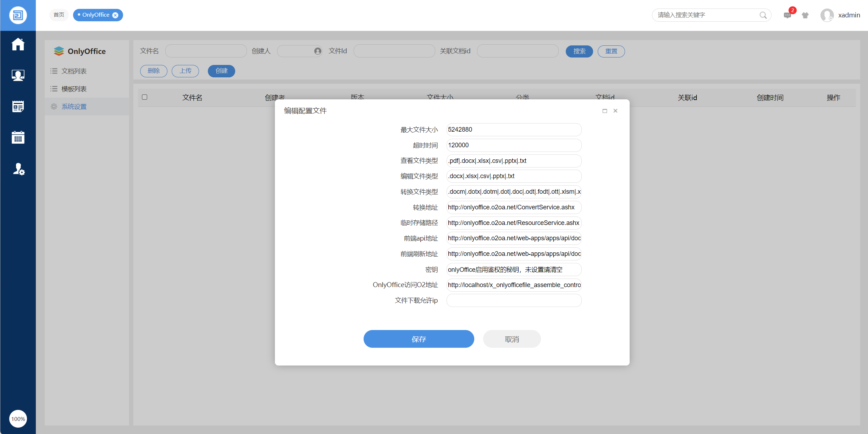Click the 100% zoom indicator
Image resolution: width=868 pixels, height=434 pixels.
point(18,419)
